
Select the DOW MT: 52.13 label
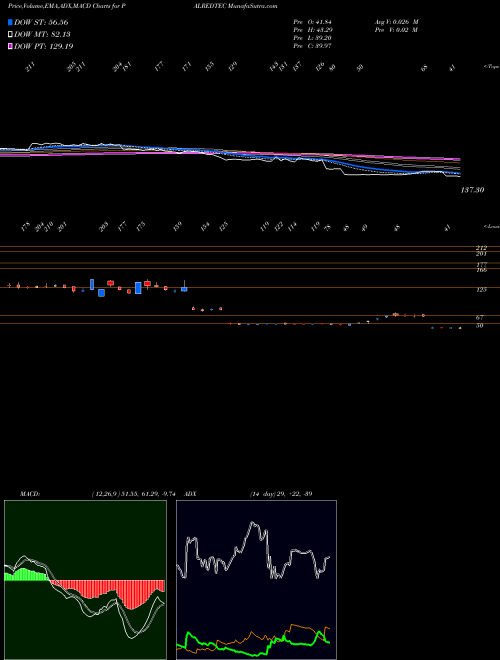pos(42,35)
